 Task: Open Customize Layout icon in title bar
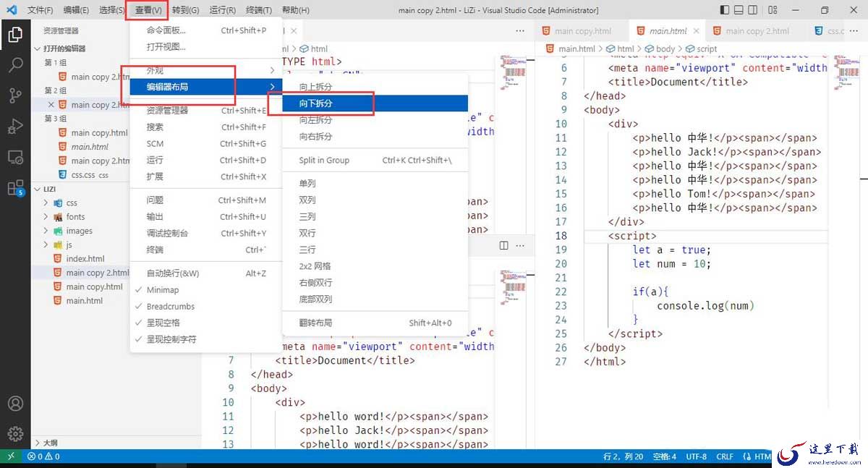[772, 10]
